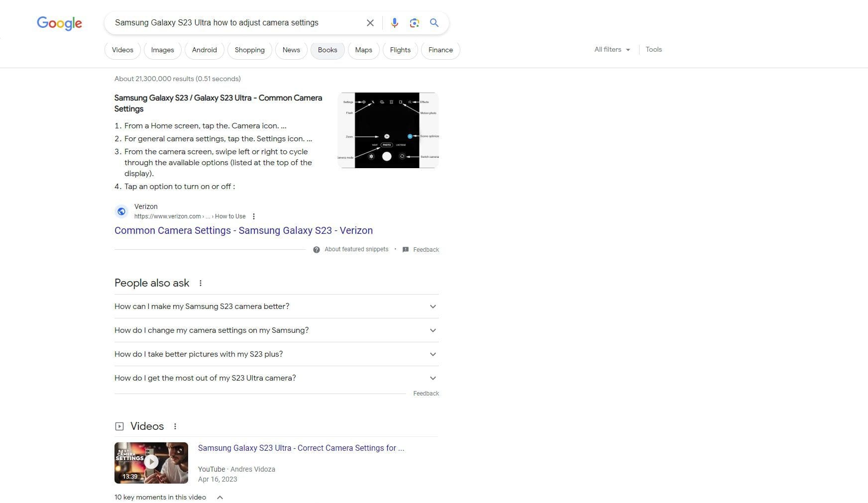
Task: Play the Samsung S23 Ultra camera settings video
Action: 151,462
